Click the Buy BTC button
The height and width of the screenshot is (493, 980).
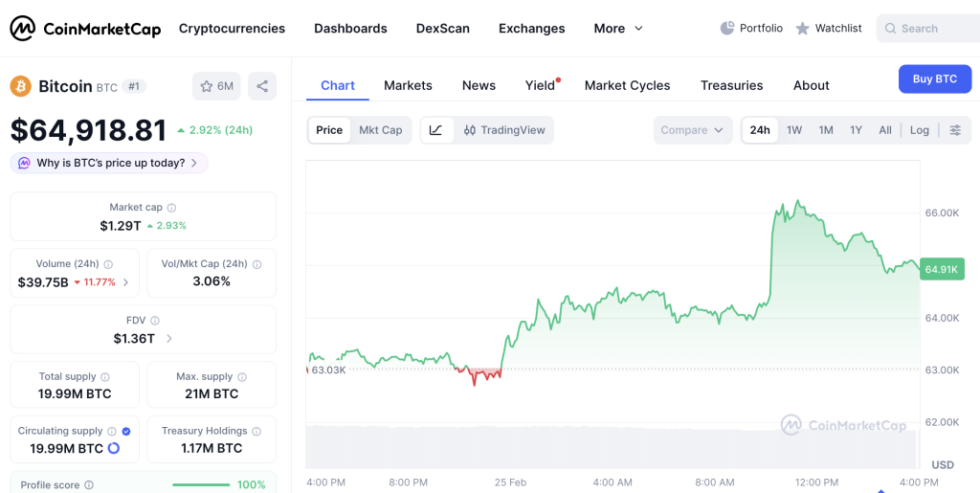coord(935,78)
